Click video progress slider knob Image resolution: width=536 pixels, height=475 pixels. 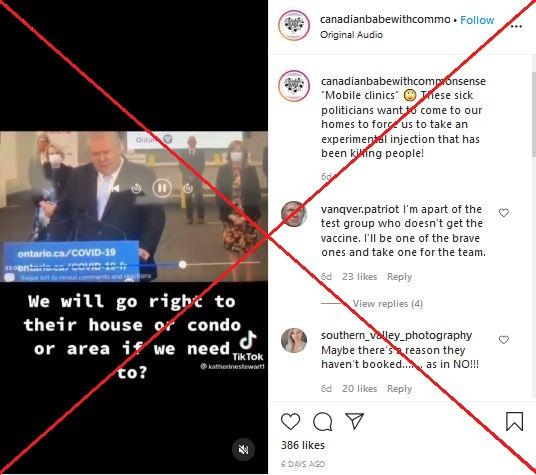183,264
